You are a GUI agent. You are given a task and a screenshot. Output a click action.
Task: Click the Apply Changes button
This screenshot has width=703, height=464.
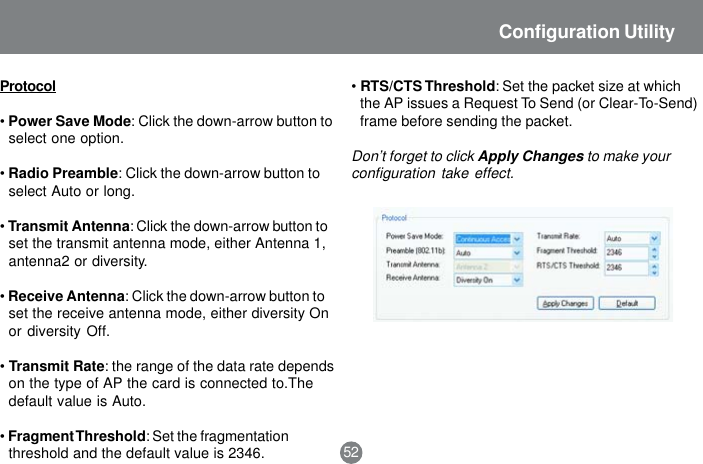point(565,304)
